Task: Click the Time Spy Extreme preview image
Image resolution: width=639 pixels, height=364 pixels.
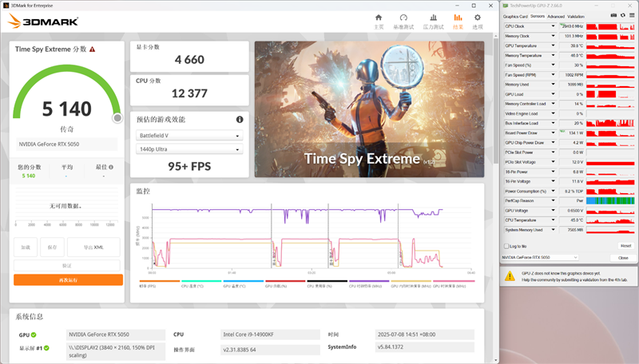Action: click(x=369, y=109)
